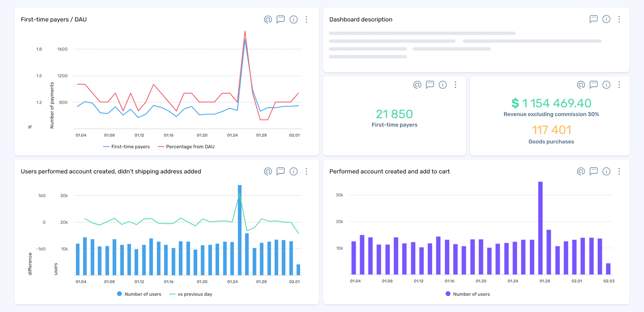Open the three-dot menu on Revenue card
The image size is (644, 312).
click(x=619, y=85)
